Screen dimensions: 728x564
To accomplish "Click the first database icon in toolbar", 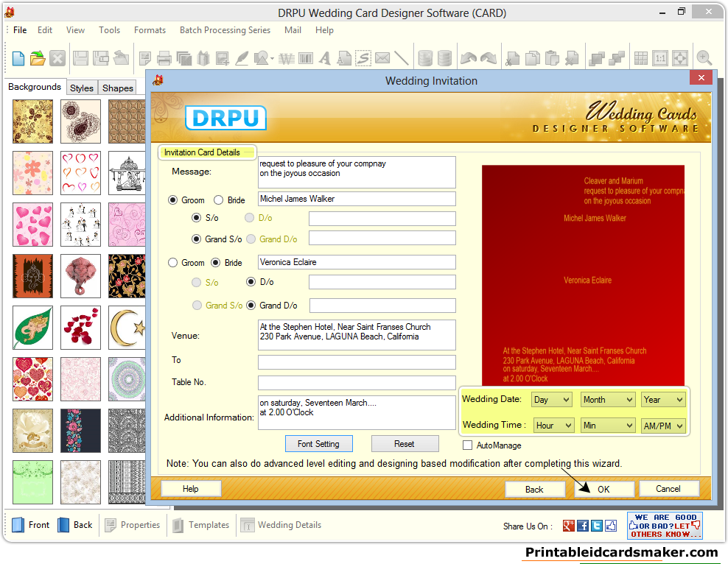I will (425, 58).
